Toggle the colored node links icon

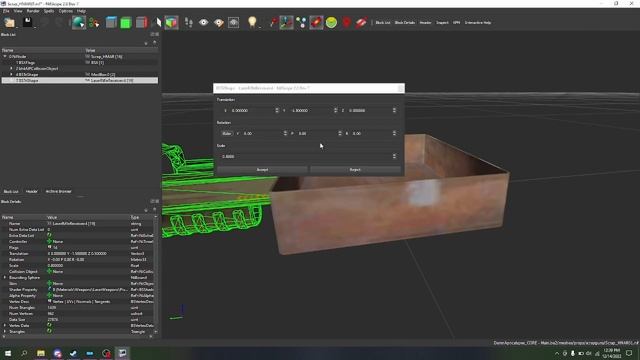(301, 22)
